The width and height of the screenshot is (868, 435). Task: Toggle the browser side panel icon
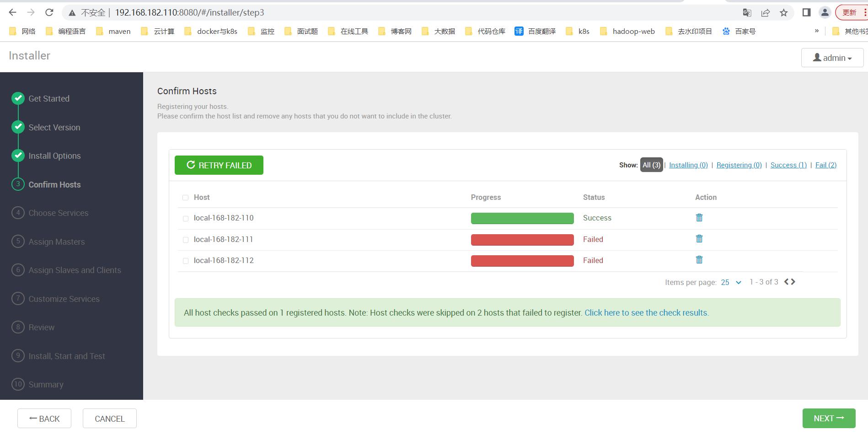pos(806,13)
